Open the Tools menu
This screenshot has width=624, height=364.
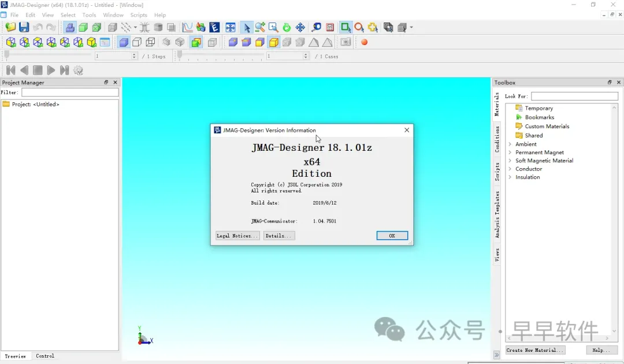89,14
